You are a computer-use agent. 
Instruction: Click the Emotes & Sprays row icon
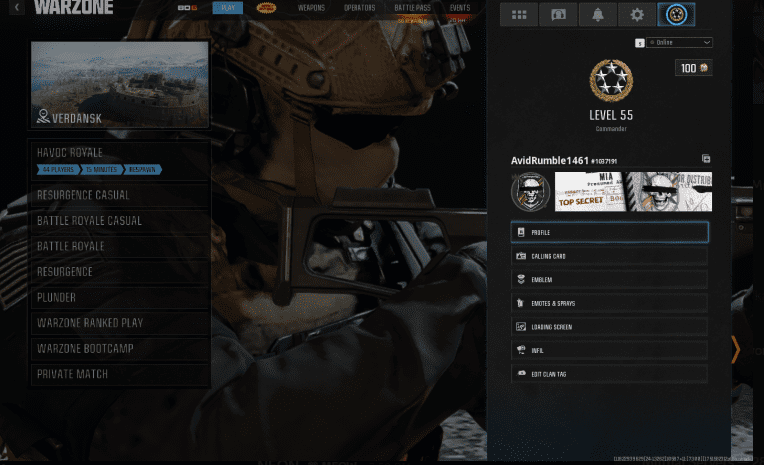point(520,303)
